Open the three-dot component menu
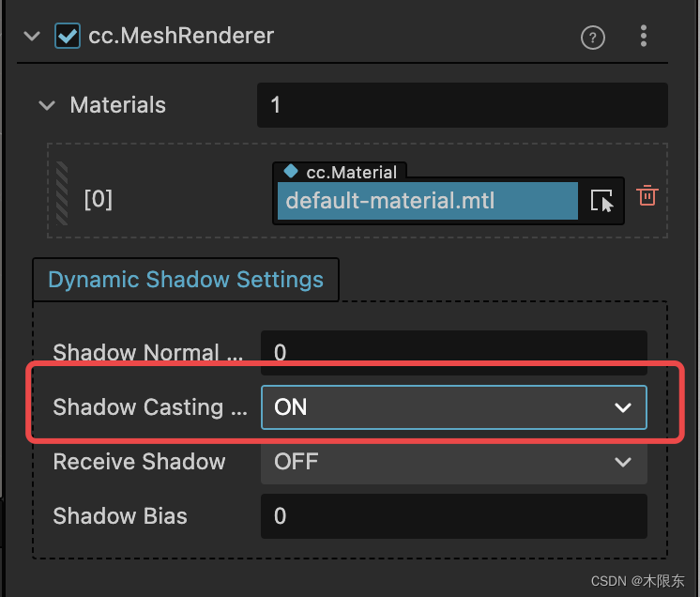Viewport: 700px width, 597px height. click(x=644, y=36)
